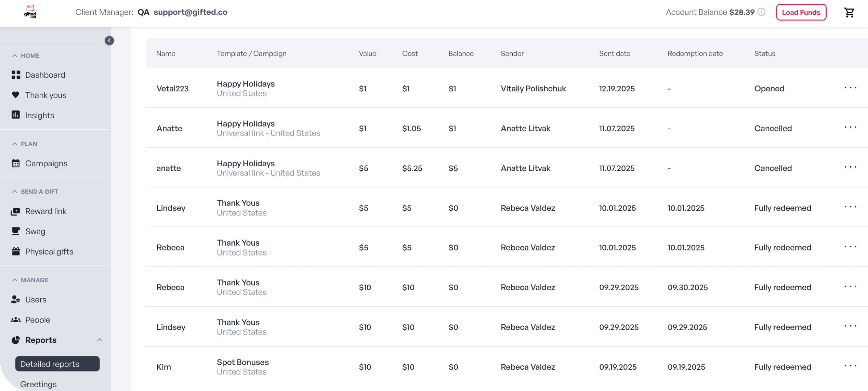Collapse the Reports submenu chevron
Image resolution: width=868 pixels, height=391 pixels.
point(100,340)
